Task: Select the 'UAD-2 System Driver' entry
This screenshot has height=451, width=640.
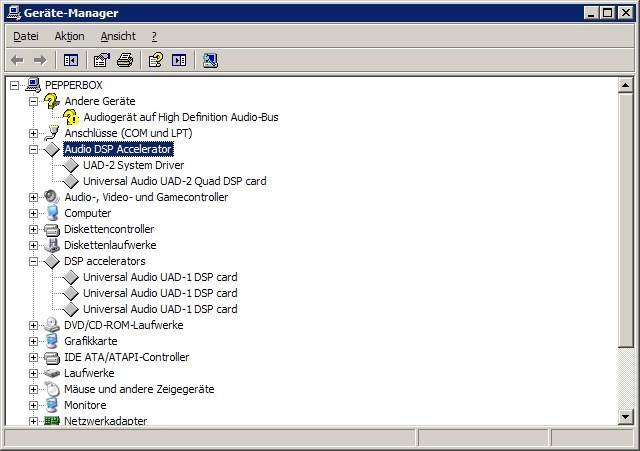Action: click(133, 165)
